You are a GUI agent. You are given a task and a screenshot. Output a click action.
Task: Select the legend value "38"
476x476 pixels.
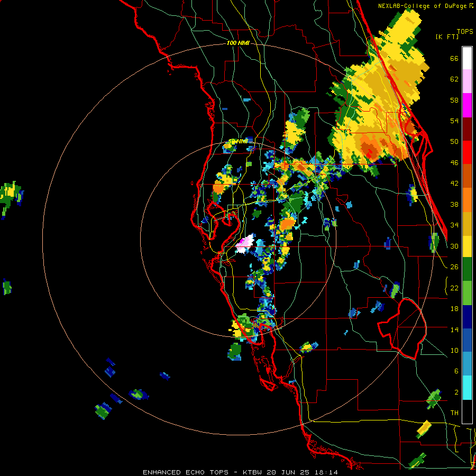tap(454, 204)
